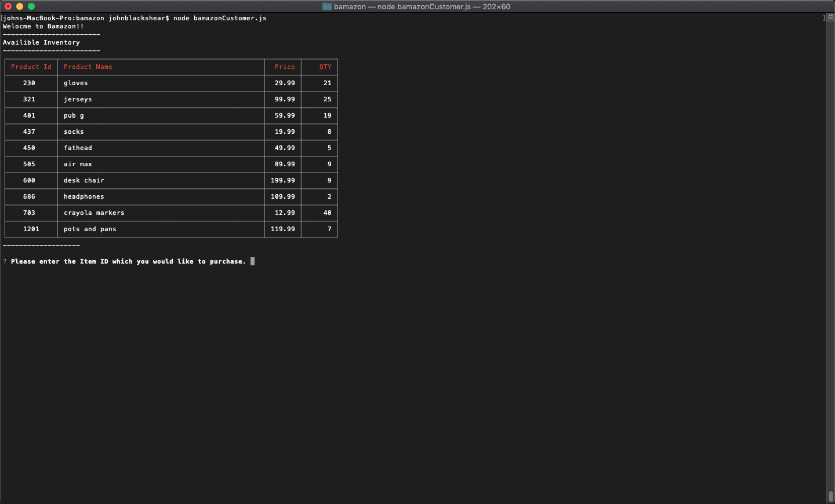The width and height of the screenshot is (835, 504).
Task: Minimize the terminal with the yellow button
Action: [x=20, y=6]
